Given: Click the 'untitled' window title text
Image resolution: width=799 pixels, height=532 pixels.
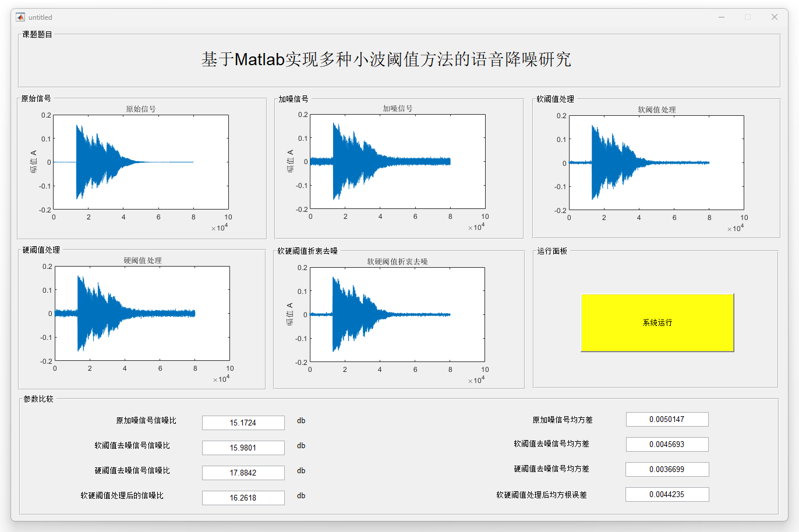Looking at the screenshot, I should point(40,17).
